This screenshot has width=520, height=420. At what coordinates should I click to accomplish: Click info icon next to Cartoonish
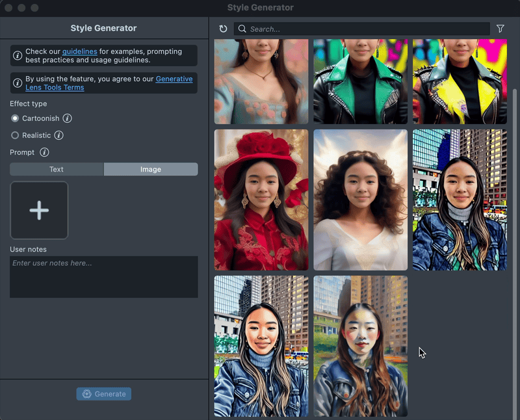click(68, 118)
